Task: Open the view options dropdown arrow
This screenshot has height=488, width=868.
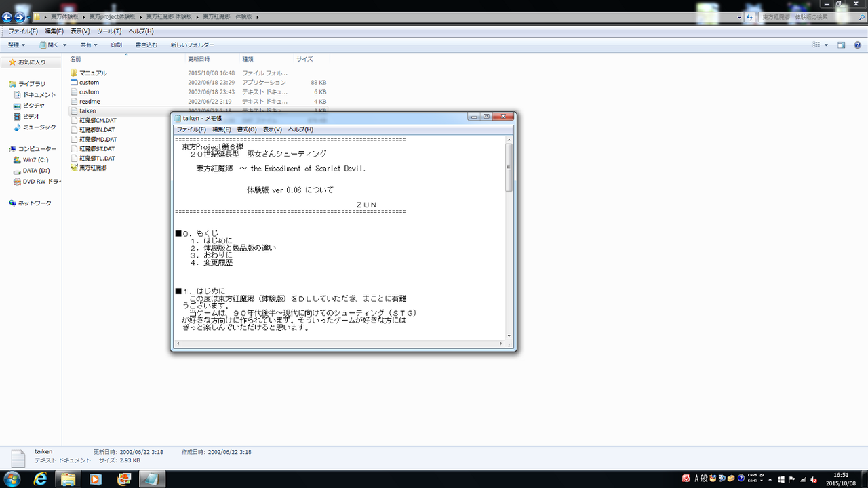Action: coord(826,45)
